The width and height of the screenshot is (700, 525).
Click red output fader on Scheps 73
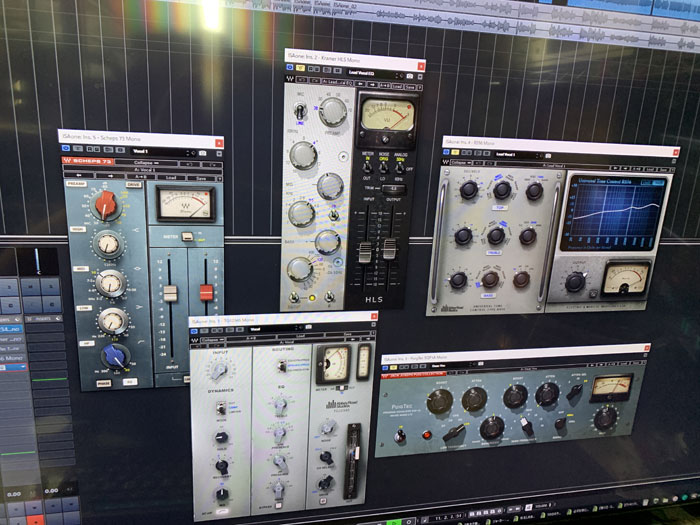click(206, 292)
